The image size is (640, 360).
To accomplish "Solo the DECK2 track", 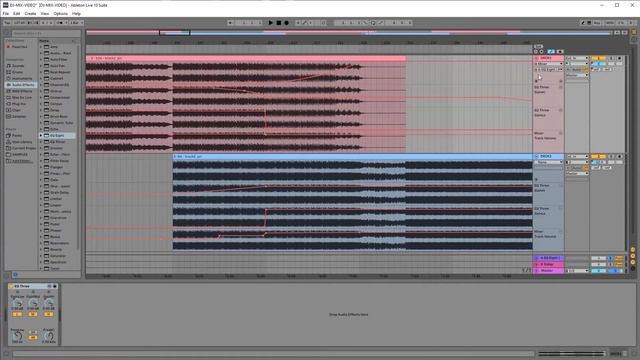I will [611, 156].
